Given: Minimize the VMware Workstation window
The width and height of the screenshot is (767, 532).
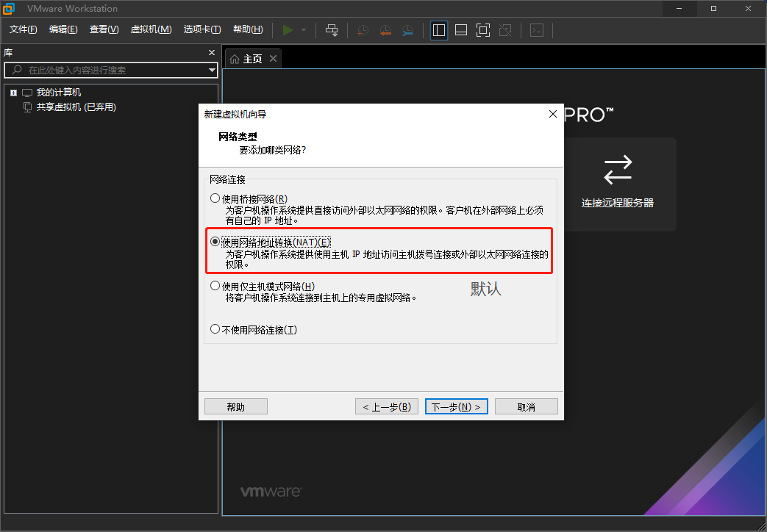Looking at the screenshot, I should [x=679, y=8].
